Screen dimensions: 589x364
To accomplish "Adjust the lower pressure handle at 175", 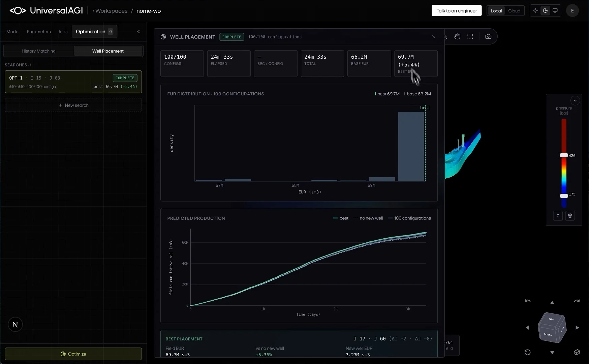I will click(x=564, y=196).
